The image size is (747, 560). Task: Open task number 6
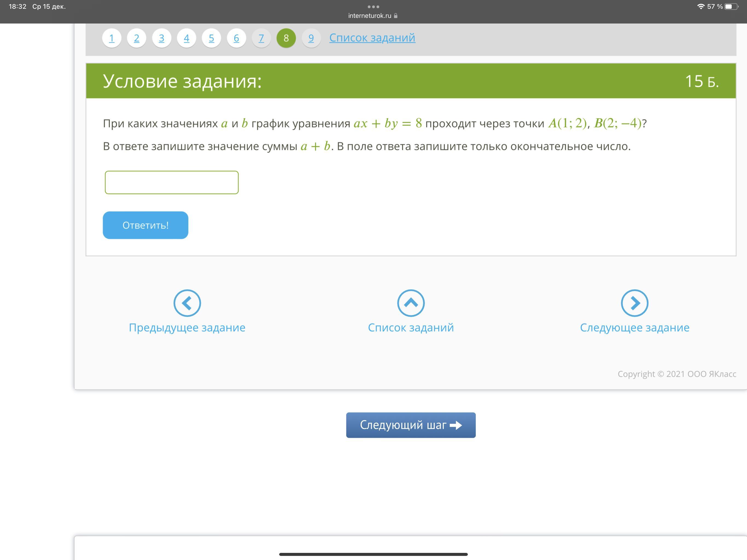[237, 38]
